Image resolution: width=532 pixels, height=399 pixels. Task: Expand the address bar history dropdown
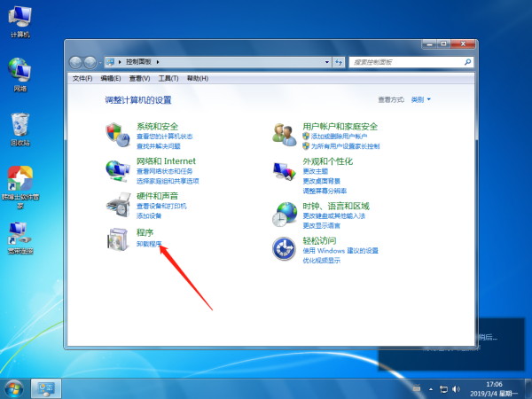(326, 62)
